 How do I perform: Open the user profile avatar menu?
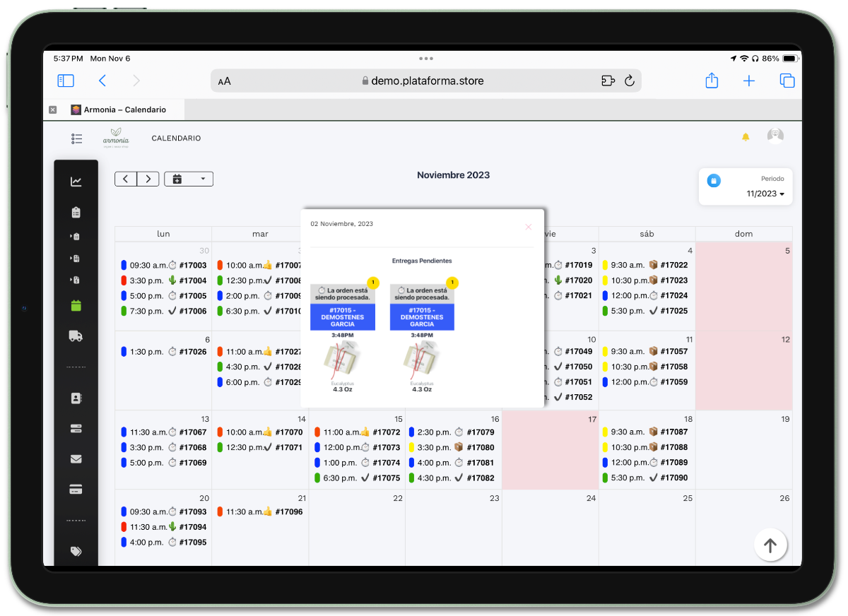[775, 136]
